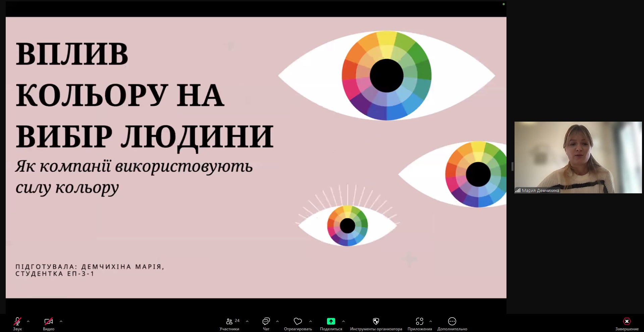
Task: Click the subtitle Як компанії використовують
Action: (x=134, y=167)
